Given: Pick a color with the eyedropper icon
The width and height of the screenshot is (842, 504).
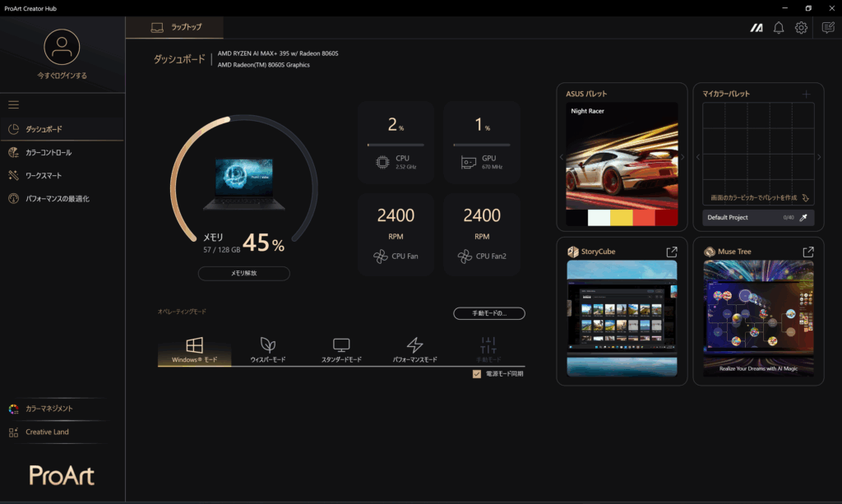Looking at the screenshot, I should (x=803, y=218).
